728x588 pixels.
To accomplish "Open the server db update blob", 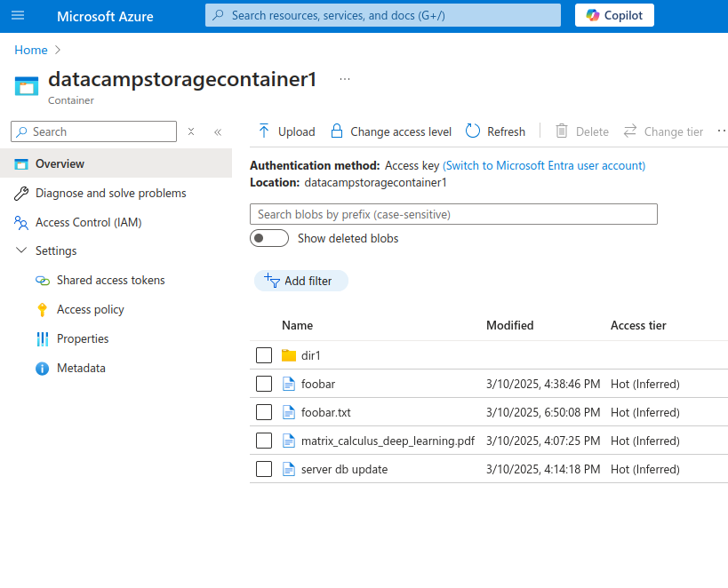I will click(344, 469).
